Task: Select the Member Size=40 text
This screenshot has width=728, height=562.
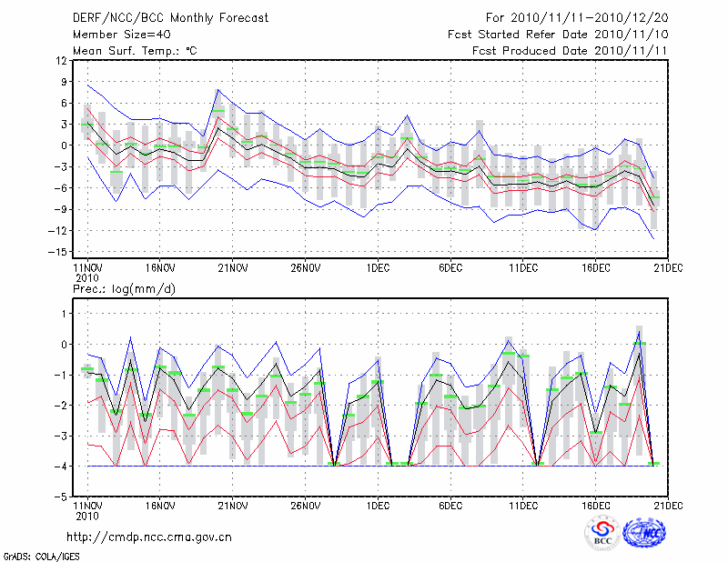Action: tap(116, 34)
